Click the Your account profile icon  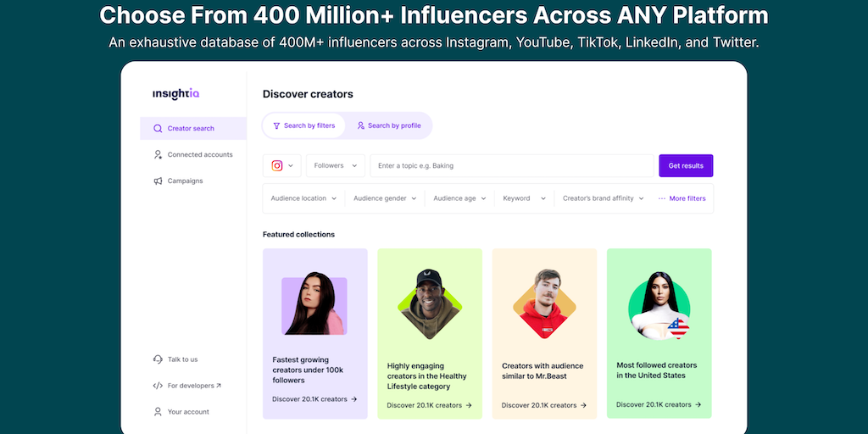[158, 412]
